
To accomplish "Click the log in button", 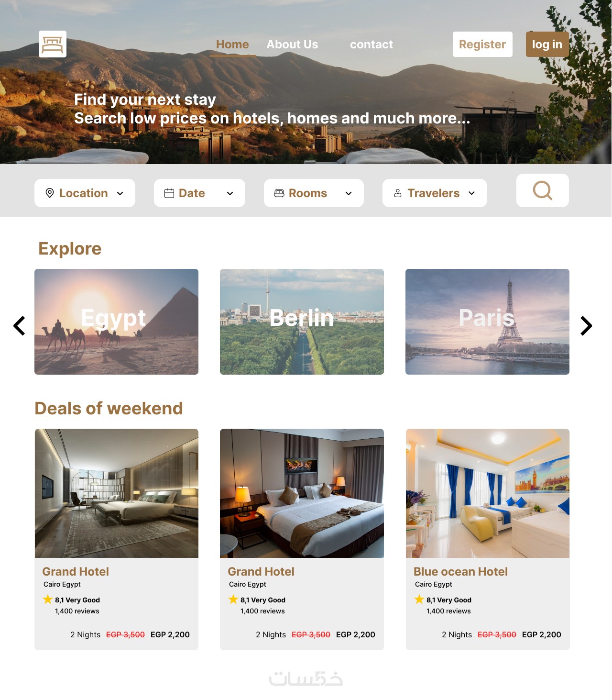I will point(547,44).
